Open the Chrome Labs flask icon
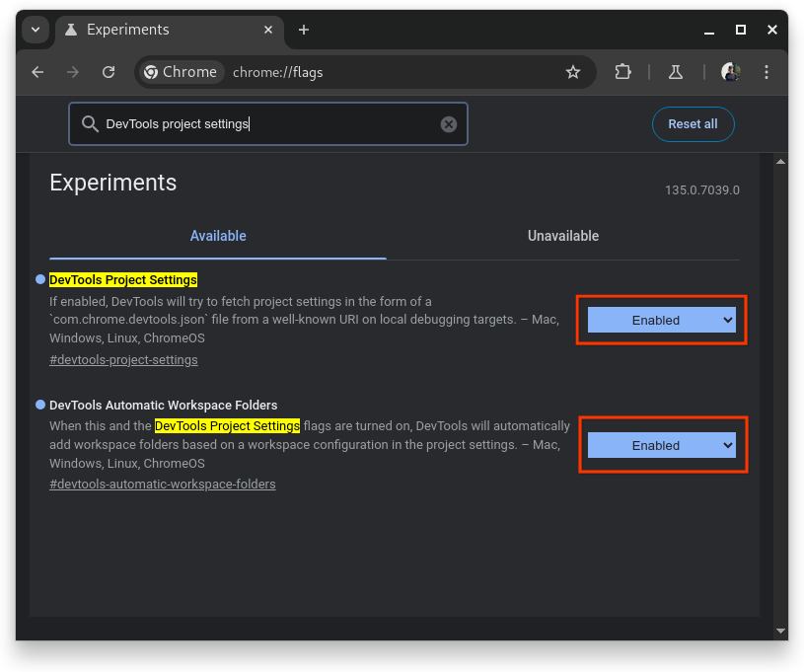804x672 pixels. point(676,72)
